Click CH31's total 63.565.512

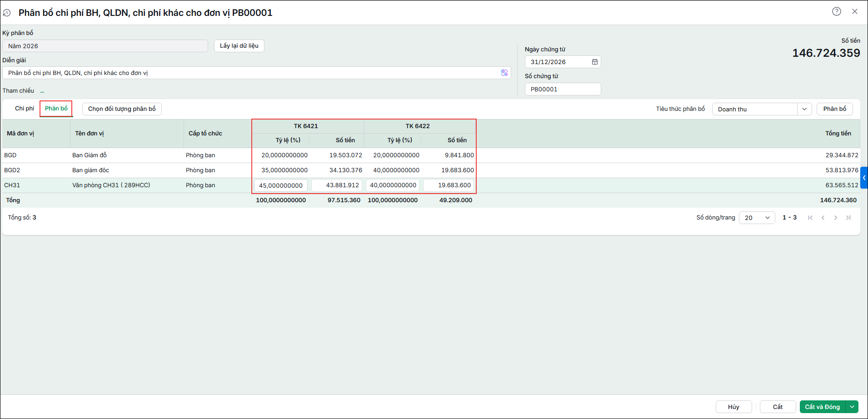pyautogui.click(x=842, y=185)
